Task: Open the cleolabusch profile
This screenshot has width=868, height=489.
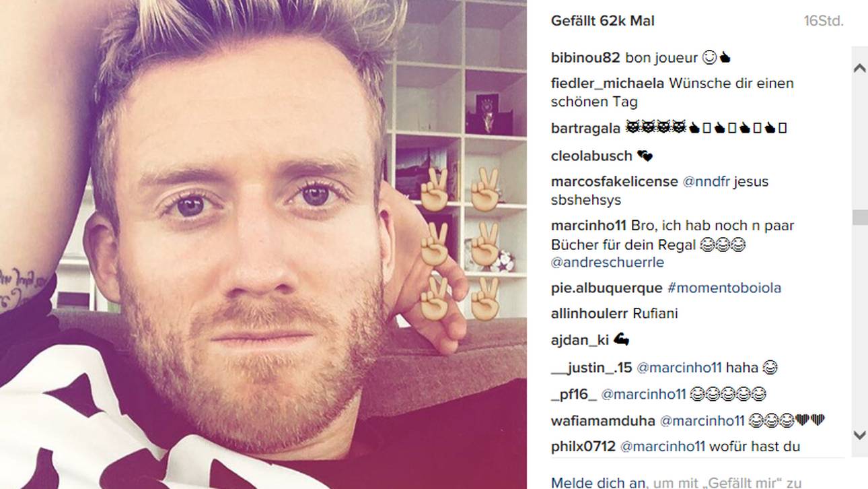Action: (591, 156)
